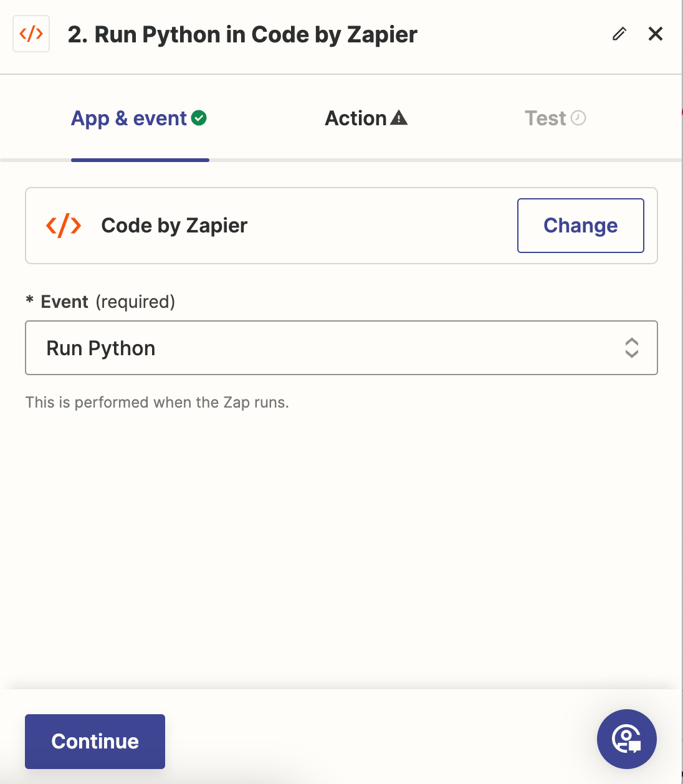Click the Code by Zapier app logo
The width and height of the screenshot is (683, 784).
(x=64, y=226)
